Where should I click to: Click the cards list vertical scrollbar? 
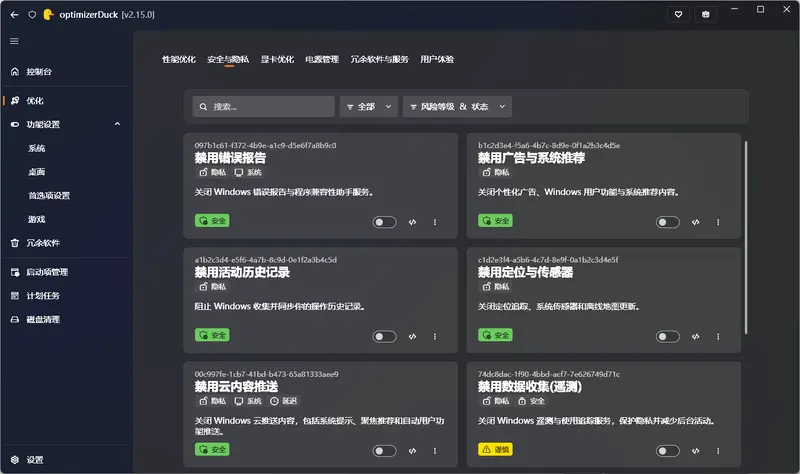746,238
